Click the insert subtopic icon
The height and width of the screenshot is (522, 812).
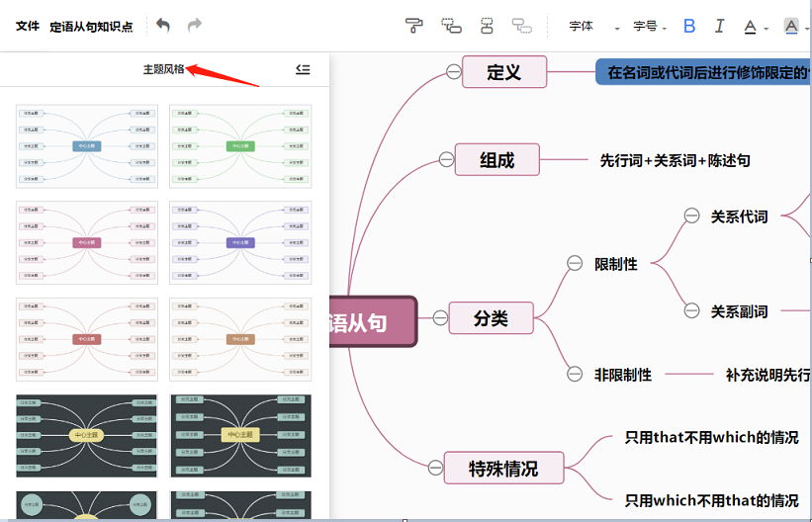click(x=451, y=26)
